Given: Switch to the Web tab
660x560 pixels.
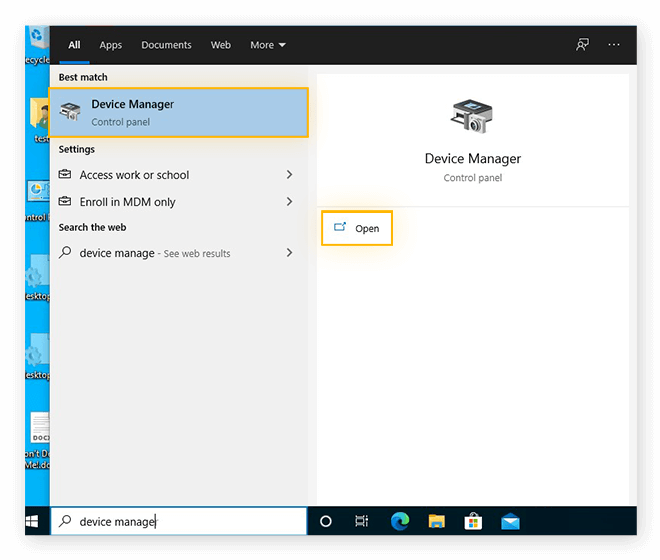Looking at the screenshot, I should 221,45.
